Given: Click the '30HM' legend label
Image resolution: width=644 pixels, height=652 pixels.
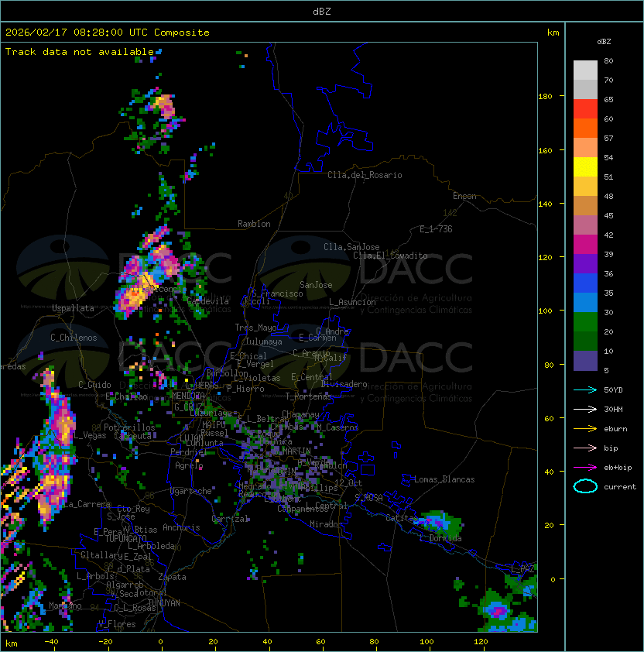Looking at the screenshot, I should pos(613,410).
